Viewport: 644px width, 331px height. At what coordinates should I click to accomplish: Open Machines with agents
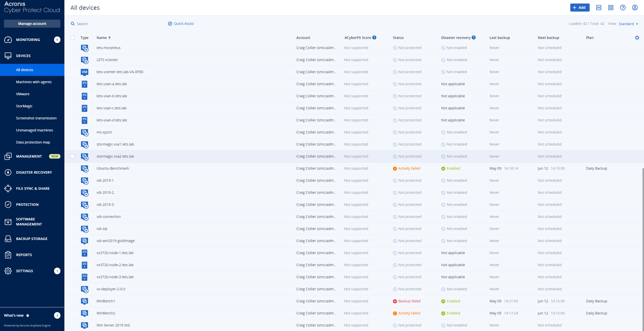click(x=34, y=82)
